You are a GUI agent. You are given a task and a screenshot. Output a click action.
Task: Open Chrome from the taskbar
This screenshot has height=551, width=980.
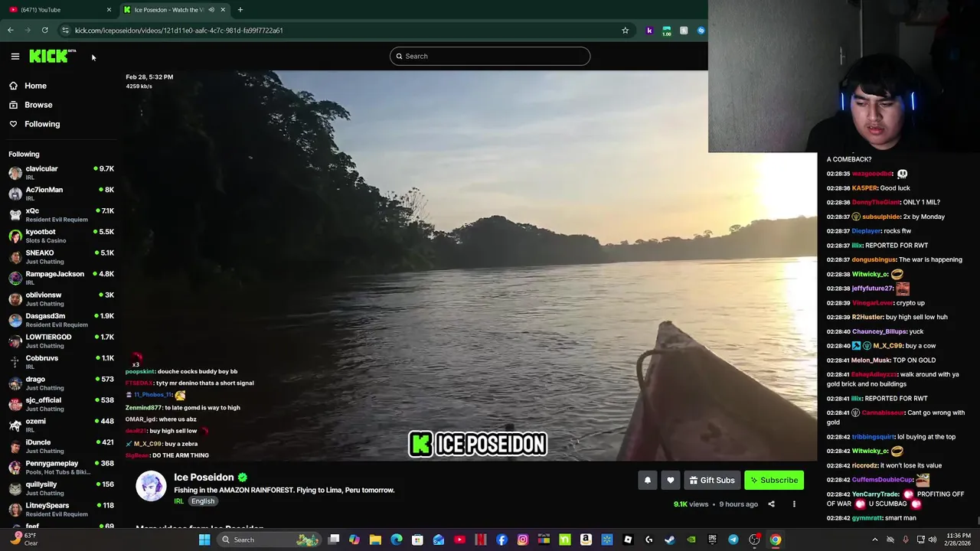pos(776,540)
